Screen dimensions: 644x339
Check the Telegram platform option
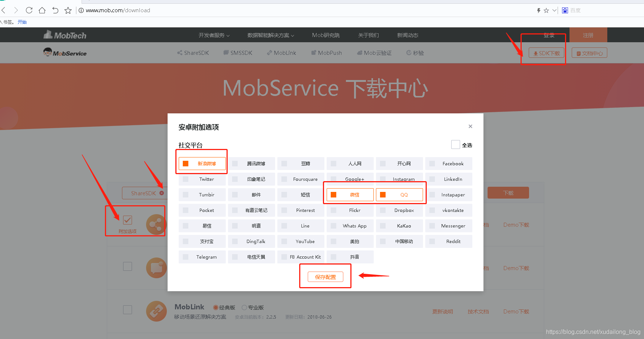[202, 257]
